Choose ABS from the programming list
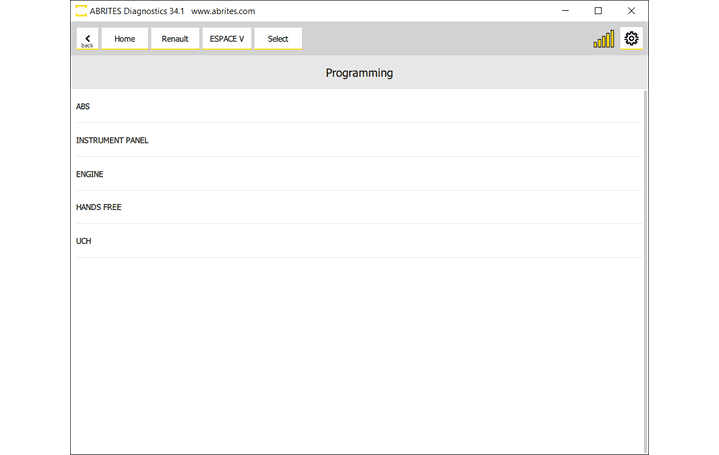 tap(83, 106)
